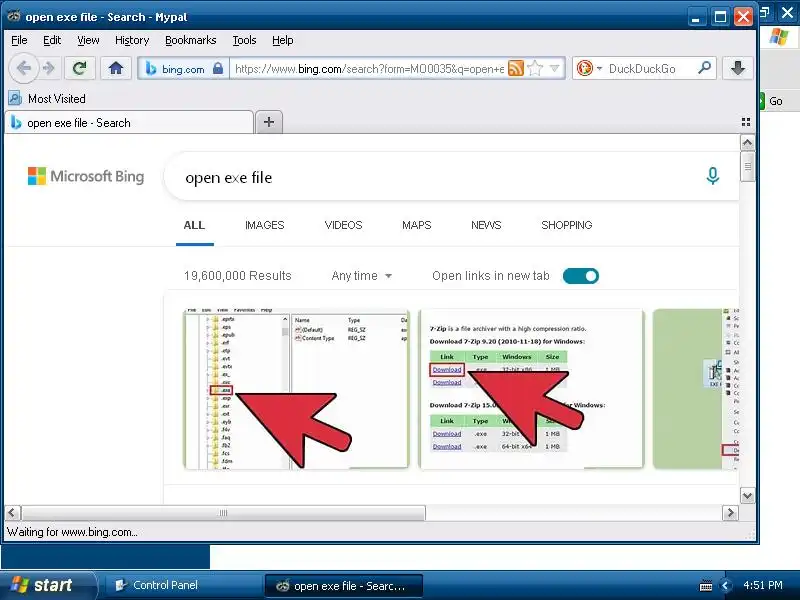The width and height of the screenshot is (800, 600).
Task: Expand the 'Any time' date filter
Action: (361, 276)
